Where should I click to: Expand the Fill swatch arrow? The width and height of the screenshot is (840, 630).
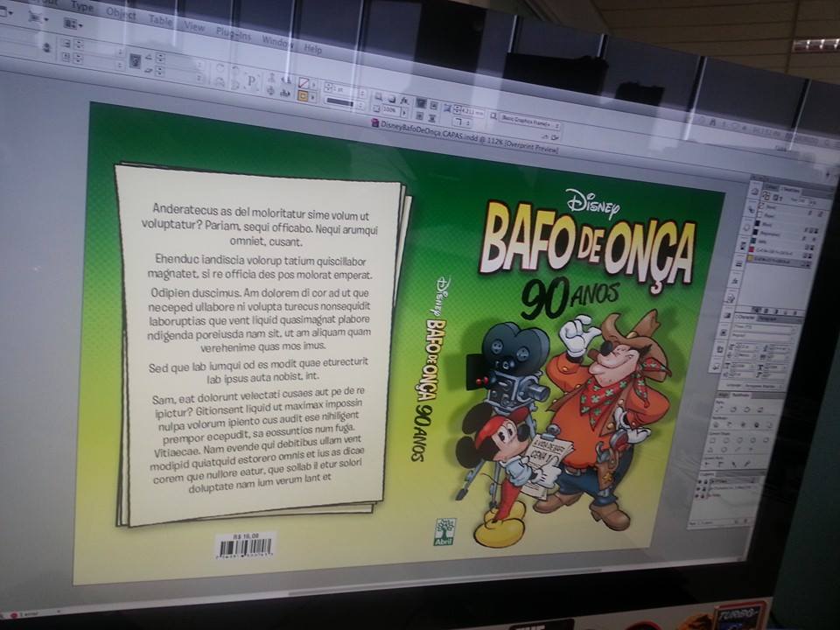(313, 85)
